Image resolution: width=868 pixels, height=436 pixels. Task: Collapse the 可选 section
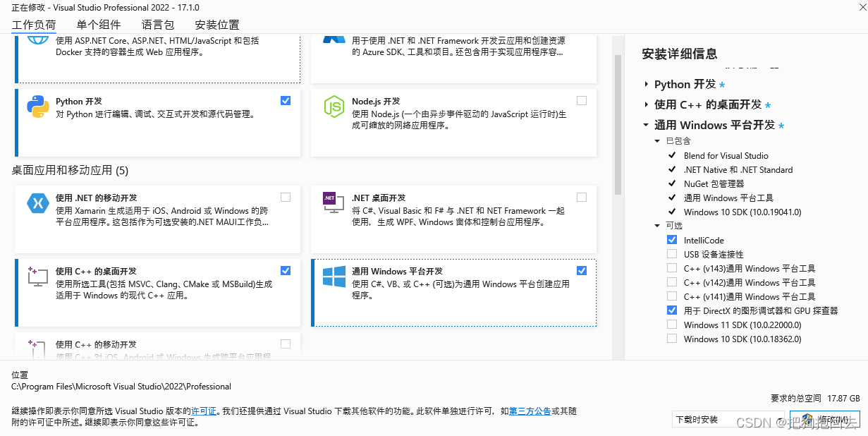coord(658,226)
